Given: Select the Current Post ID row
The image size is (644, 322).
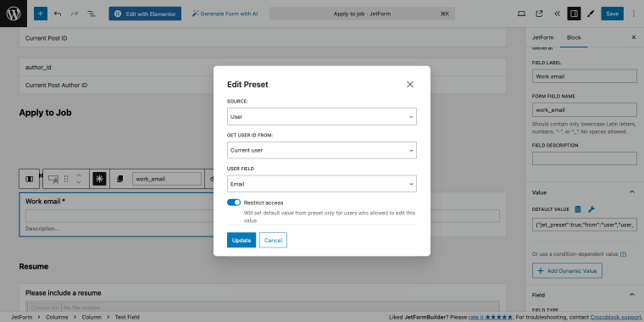Looking at the screenshot, I should pos(263,38).
